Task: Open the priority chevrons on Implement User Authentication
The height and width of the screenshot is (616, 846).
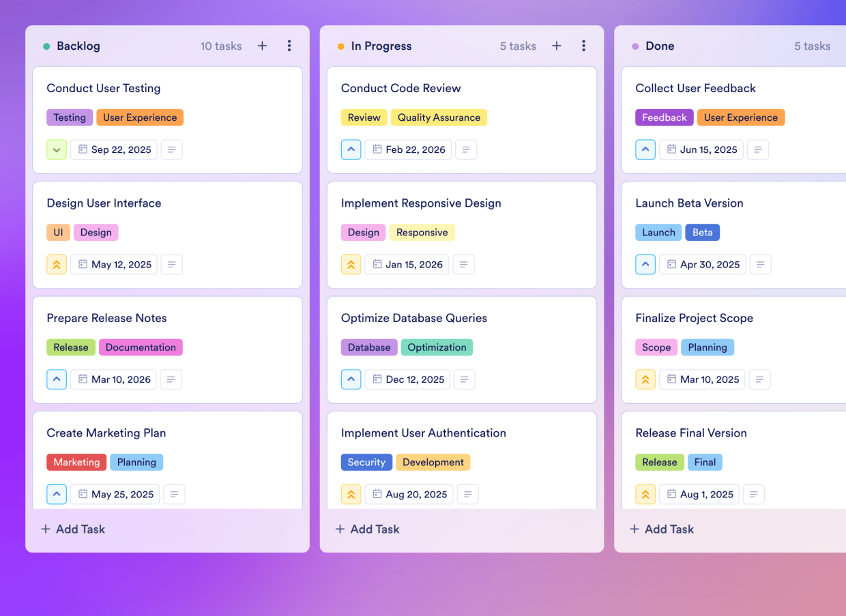Action: [x=351, y=494]
